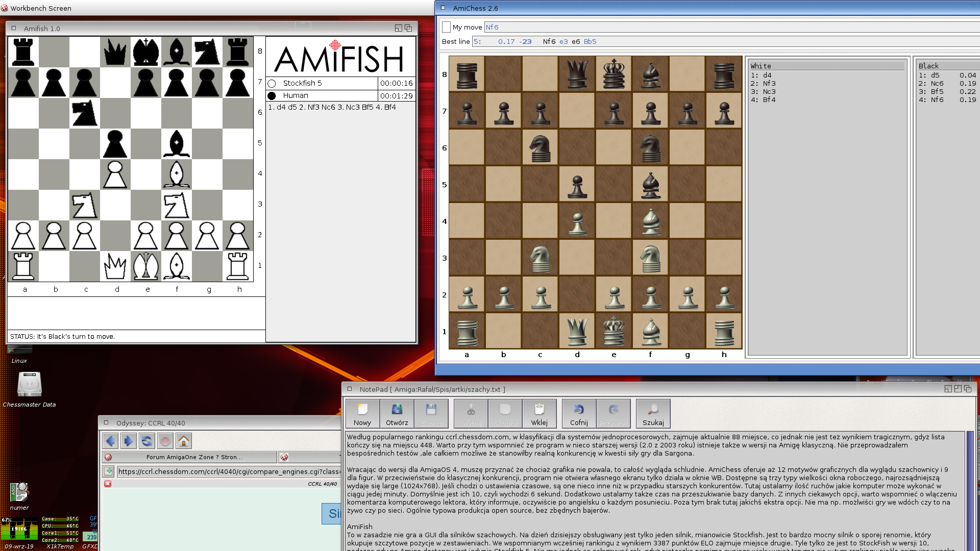Select move '3: Bf5' in Black list

tap(947, 91)
